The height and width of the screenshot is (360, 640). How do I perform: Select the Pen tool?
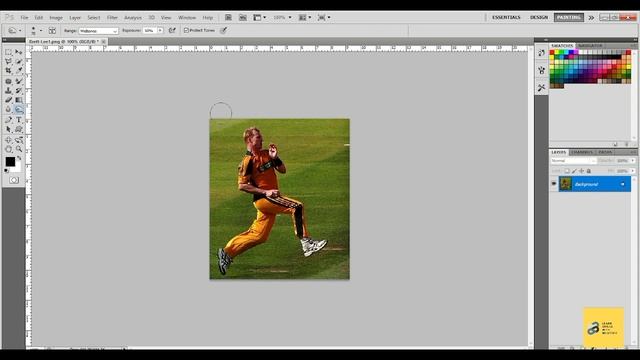pos(8,120)
